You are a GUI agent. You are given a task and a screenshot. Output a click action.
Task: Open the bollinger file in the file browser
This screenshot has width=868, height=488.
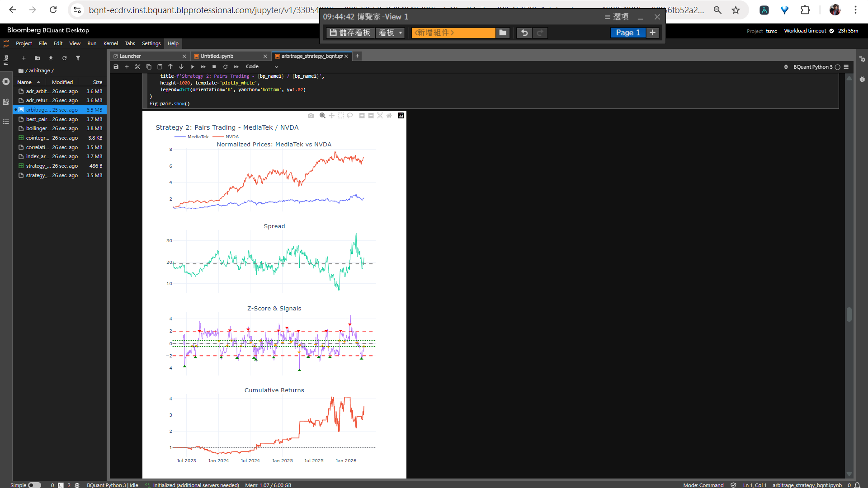pyautogui.click(x=38, y=128)
